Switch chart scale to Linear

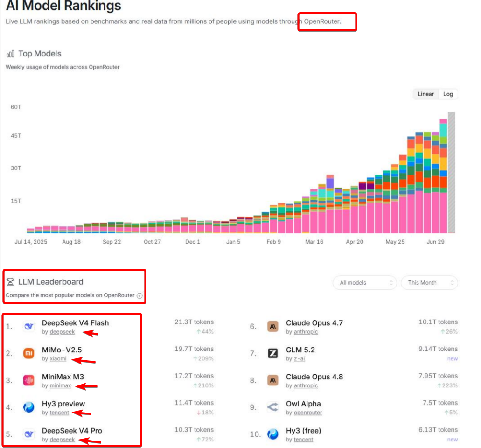tap(426, 94)
